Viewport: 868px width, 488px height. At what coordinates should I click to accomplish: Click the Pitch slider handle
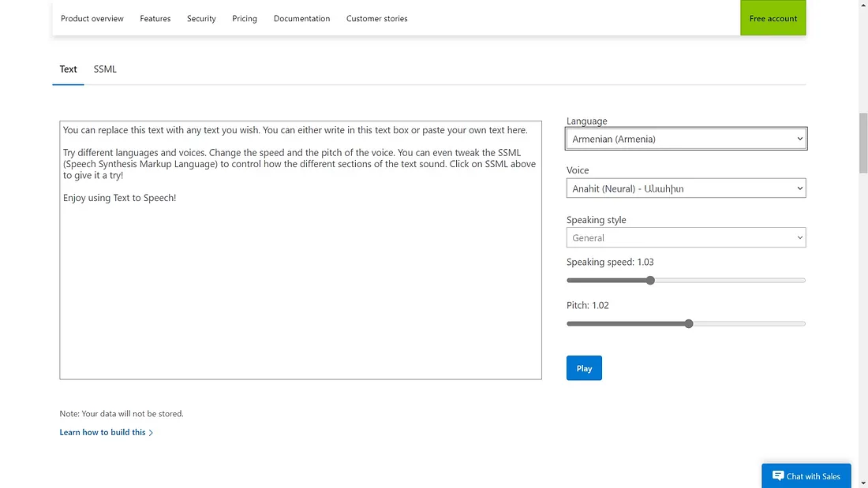tap(689, 324)
